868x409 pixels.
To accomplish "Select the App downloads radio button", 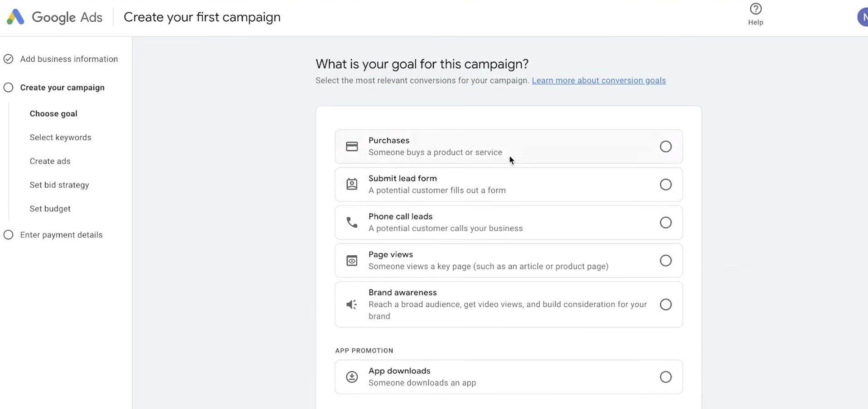I will coord(666,377).
